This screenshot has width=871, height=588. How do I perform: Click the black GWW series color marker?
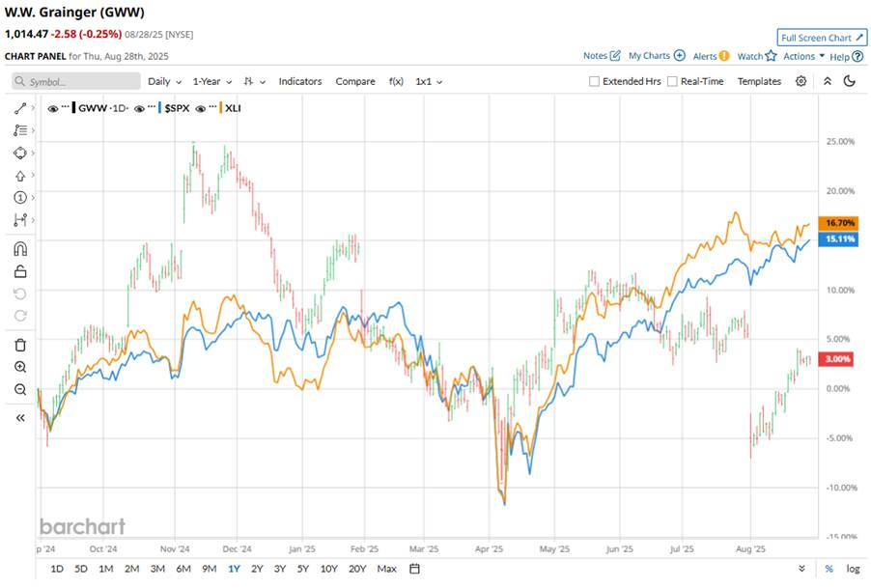pyautogui.click(x=74, y=108)
